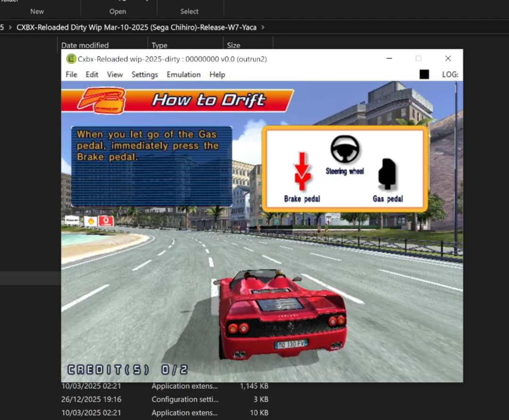
Task: Open the Help menu
Action: (x=217, y=74)
